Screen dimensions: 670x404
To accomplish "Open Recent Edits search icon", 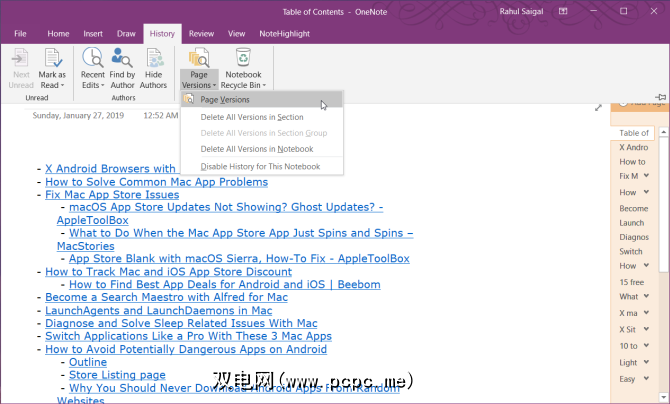I will (x=93, y=58).
